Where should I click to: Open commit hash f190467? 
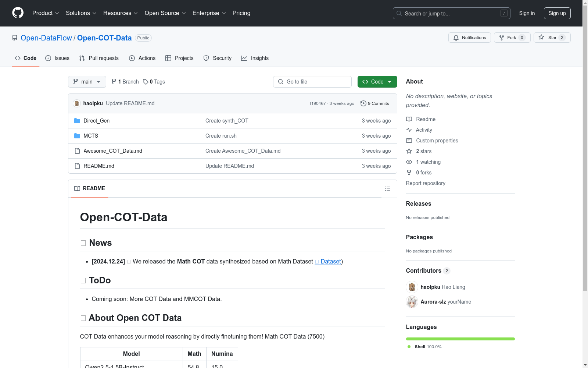tap(318, 103)
